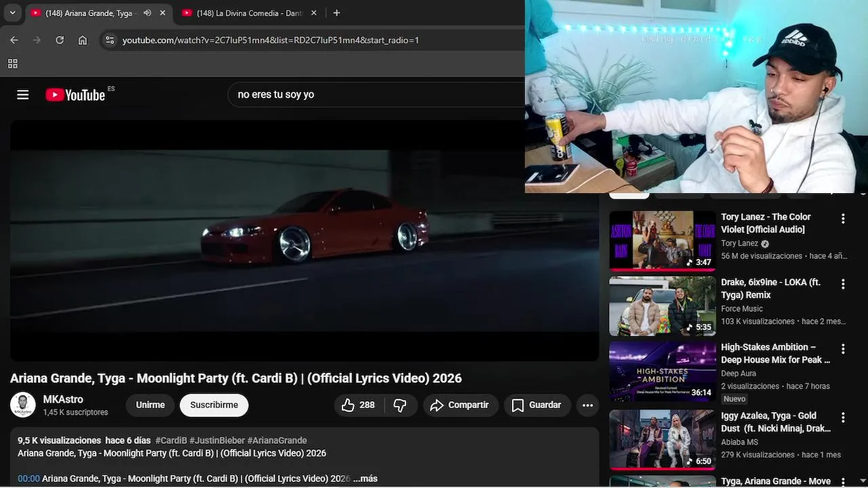Viewport: 868px width, 488px height.
Task: Open options menu for Tyga, Ariana Grande Move
Action: tap(843, 483)
